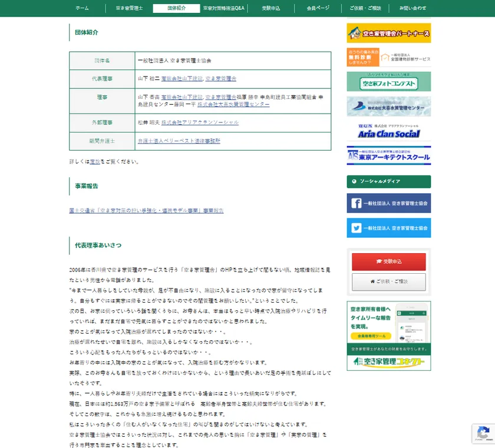This screenshot has height=448, width=495.
Task: Click the flag icon on the red 受験申込 button
Action: click(x=379, y=261)
